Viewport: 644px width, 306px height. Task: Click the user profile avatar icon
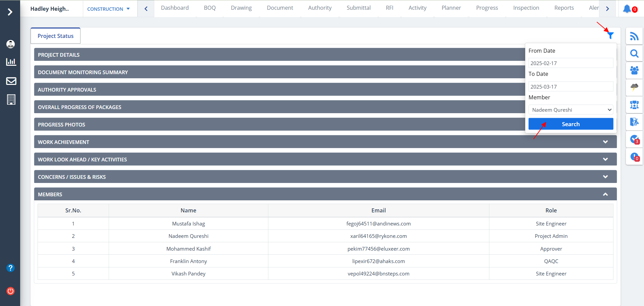coord(11,44)
